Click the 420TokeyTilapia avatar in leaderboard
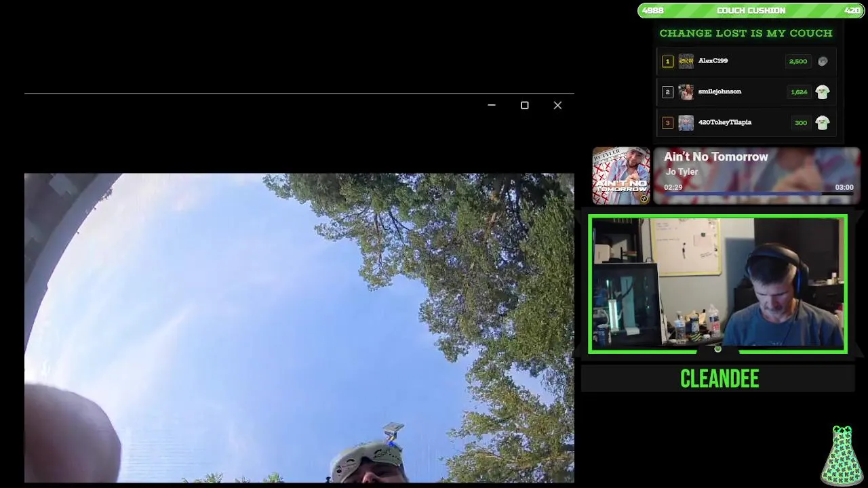This screenshot has width=868, height=488. [x=686, y=123]
